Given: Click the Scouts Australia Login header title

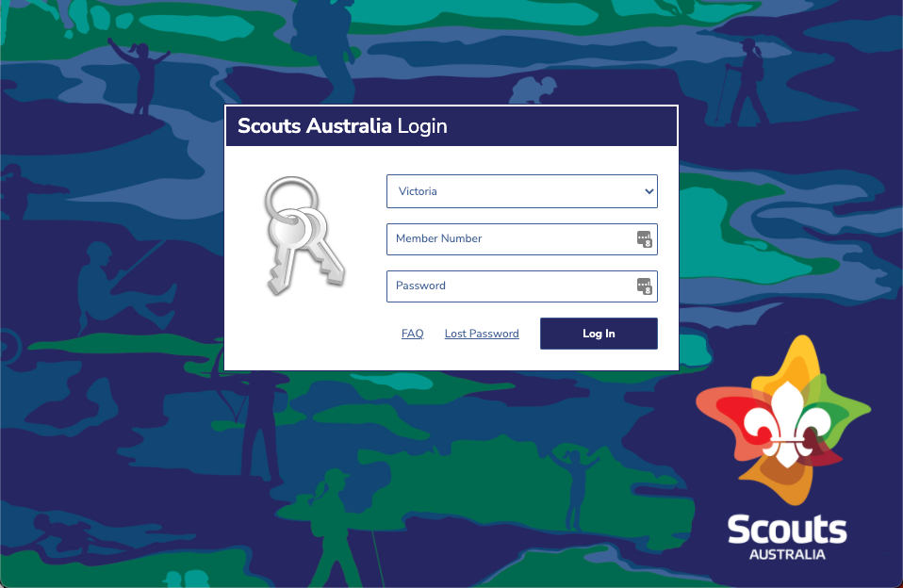Looking at the screenshot, I should point(342,125).
